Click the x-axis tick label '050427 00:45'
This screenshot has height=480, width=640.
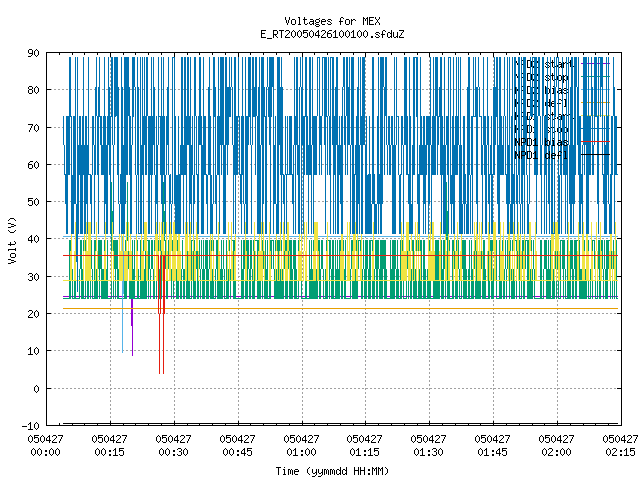click(238, 446)
